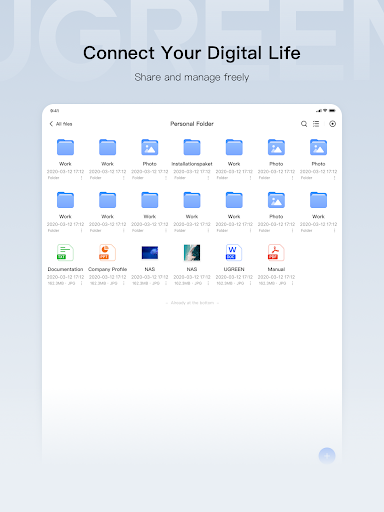Switch to list view layout

[316, 124]
